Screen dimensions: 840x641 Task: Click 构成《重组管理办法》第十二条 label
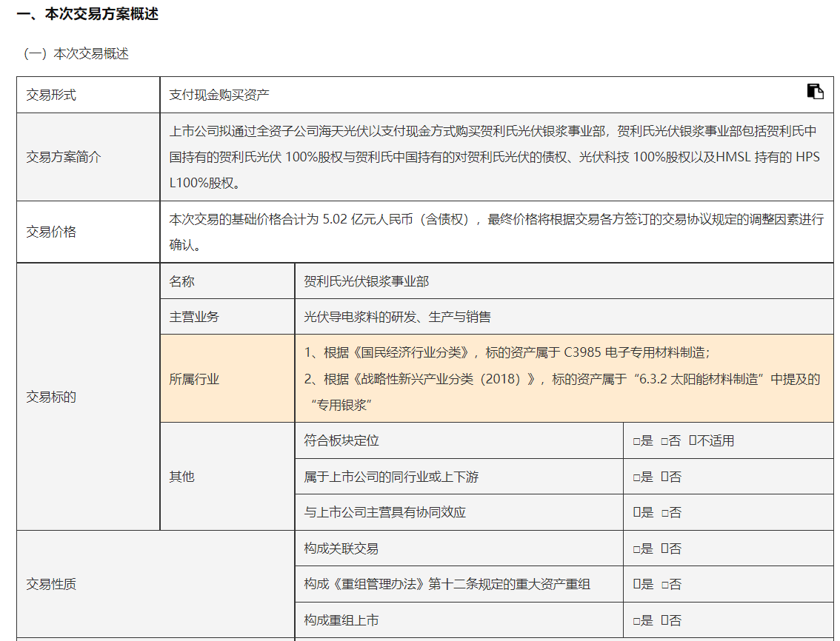447,584
